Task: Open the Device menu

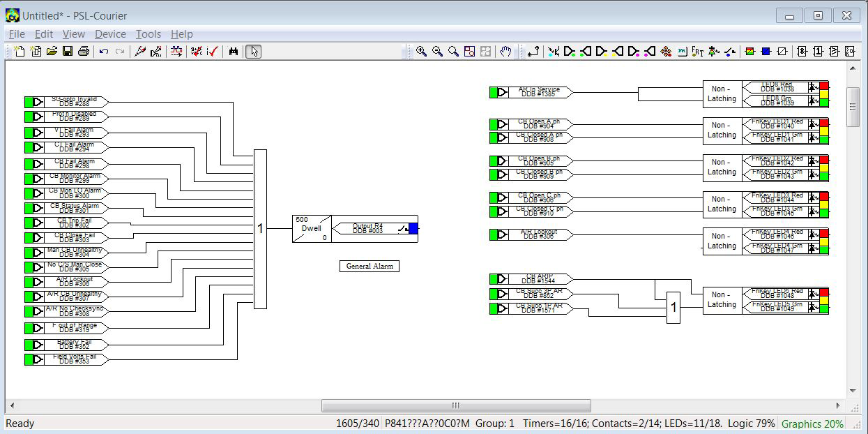Action: [x=110, y=33]
